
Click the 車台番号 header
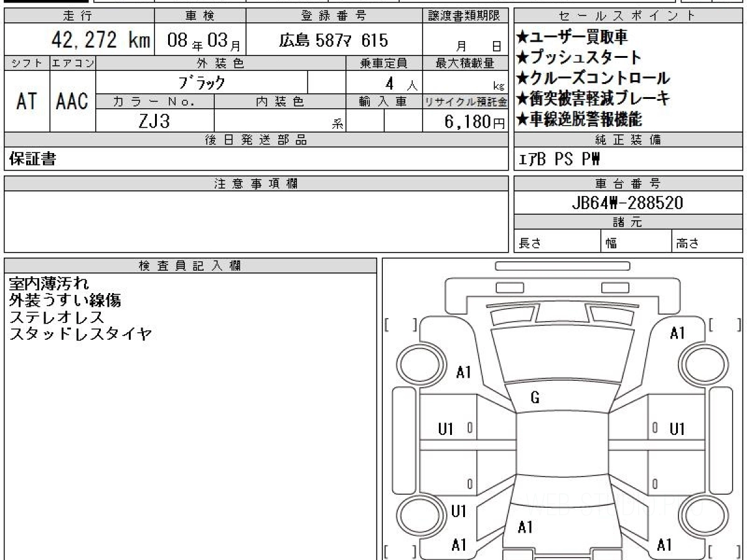pyautogui.click(x=628, y=184)
